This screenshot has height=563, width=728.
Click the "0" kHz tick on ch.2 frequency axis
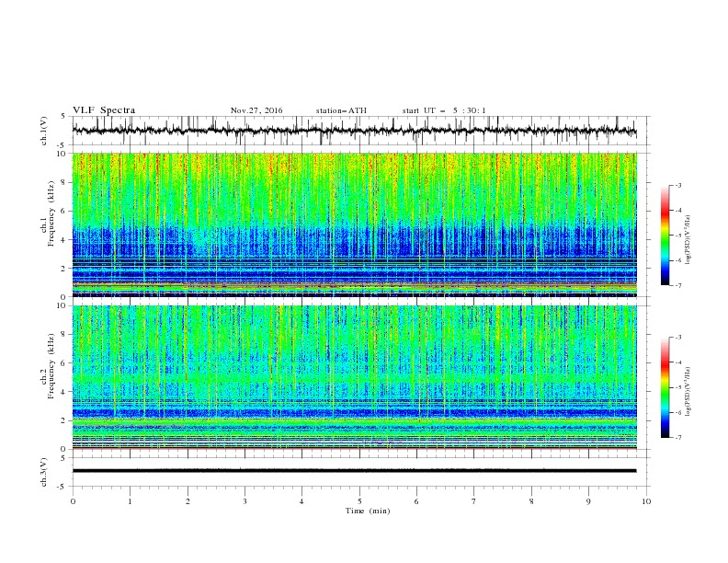click(x=65, y=449)
